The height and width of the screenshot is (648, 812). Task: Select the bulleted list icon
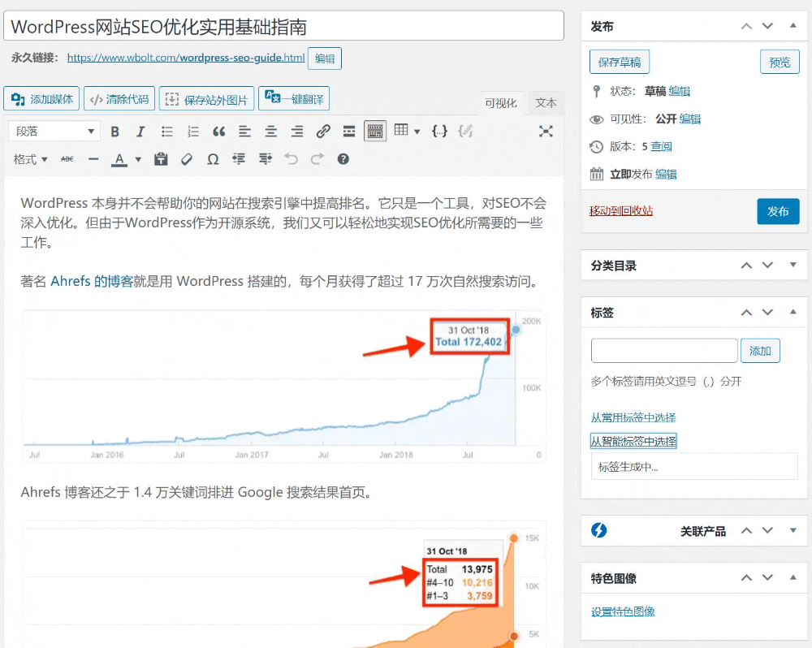(167, 132)
